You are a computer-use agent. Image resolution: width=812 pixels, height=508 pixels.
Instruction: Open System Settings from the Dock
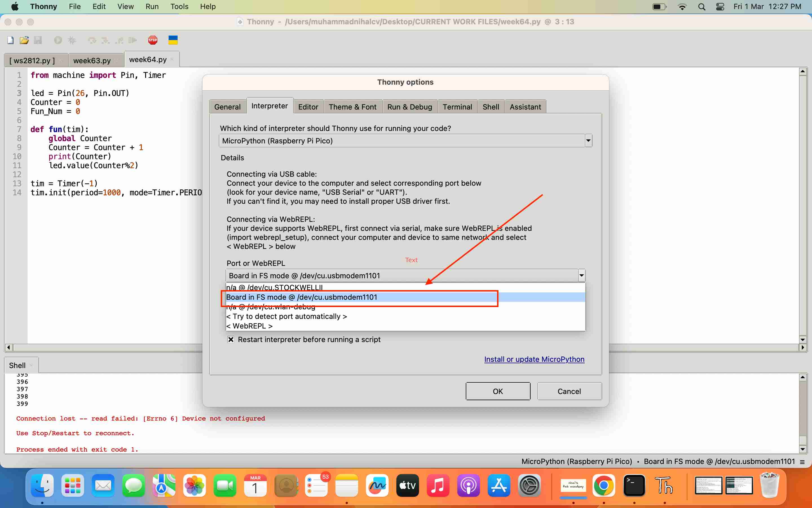click(x=529, y=485)
